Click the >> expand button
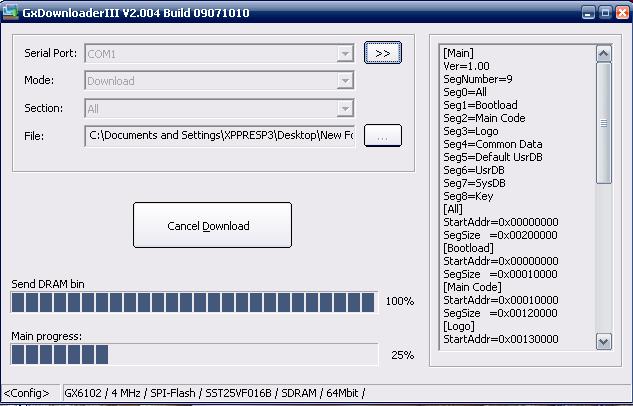633x406 pixels. (x=383, y=53)
